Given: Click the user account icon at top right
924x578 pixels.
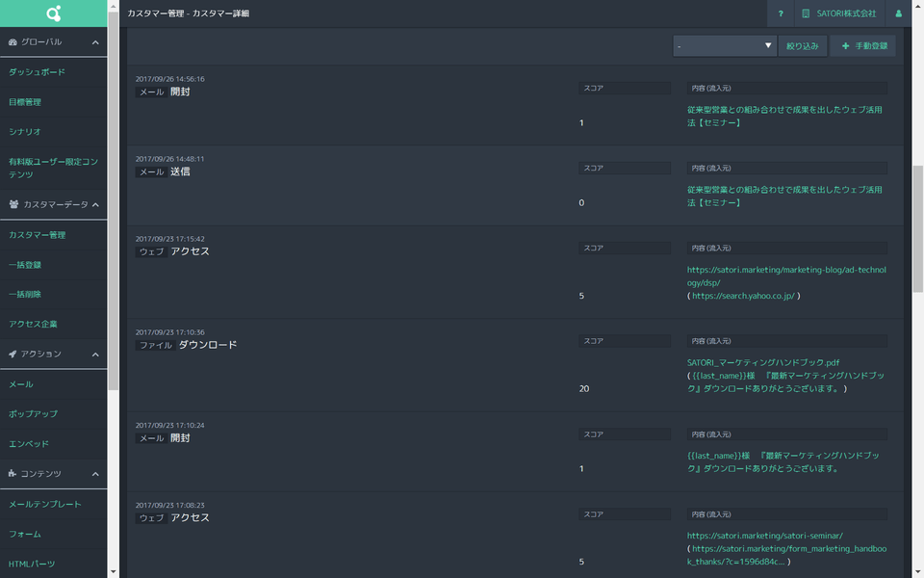Looking at the screenshot, I should click(898, 13).
